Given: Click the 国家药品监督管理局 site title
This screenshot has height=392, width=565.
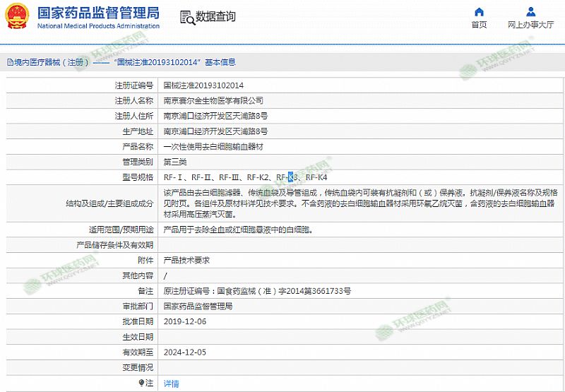Looking at the screenshot, I should pos(97,13).
